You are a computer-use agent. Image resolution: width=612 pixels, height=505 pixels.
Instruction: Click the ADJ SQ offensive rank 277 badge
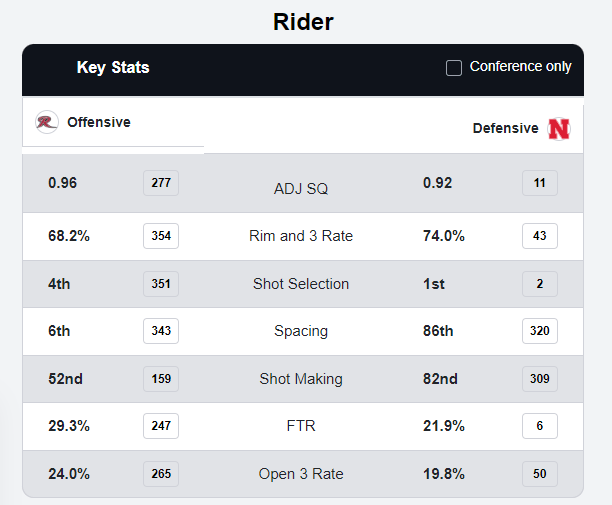[x=160, y=183]
